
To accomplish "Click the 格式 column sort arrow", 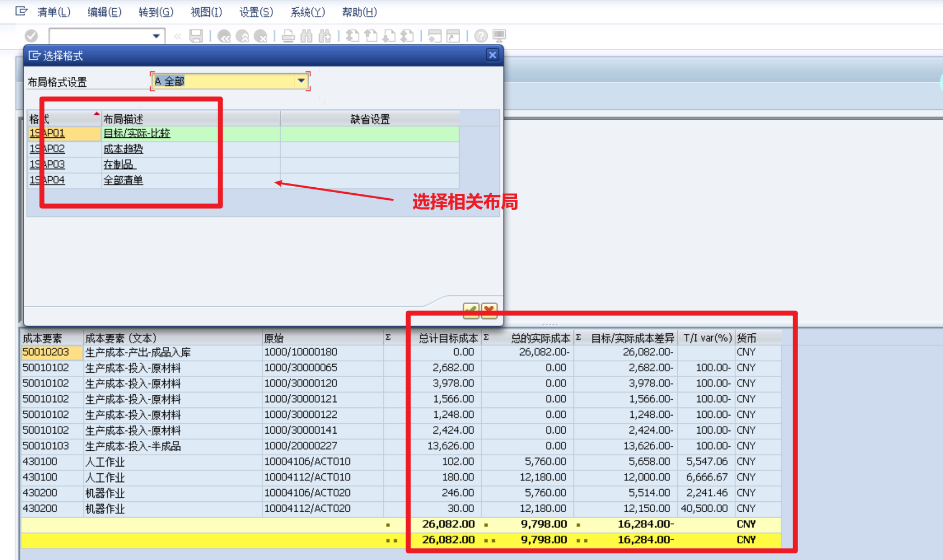I will click(97, 114).
